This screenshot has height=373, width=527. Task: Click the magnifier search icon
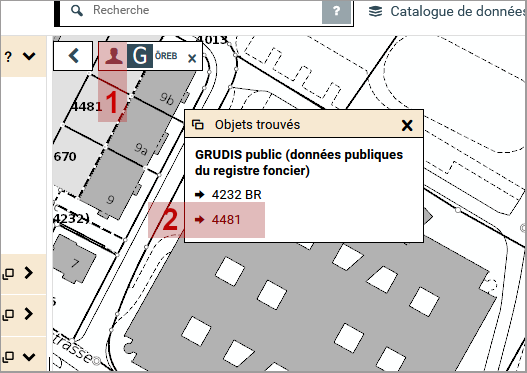click(77, 11)
